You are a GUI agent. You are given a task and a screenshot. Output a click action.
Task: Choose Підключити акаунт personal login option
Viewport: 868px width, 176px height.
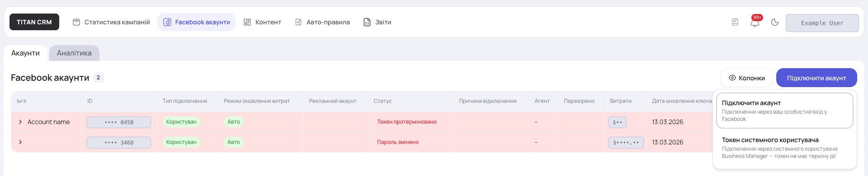pyautogui.click(x=785, y=111)
